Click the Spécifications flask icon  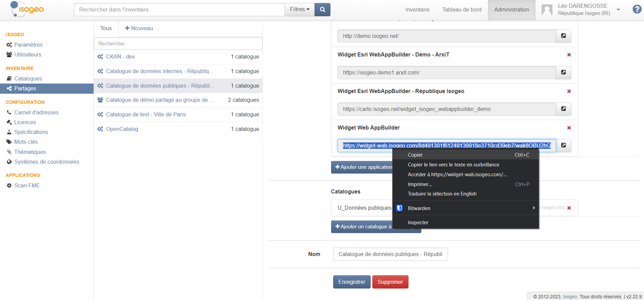9,132
